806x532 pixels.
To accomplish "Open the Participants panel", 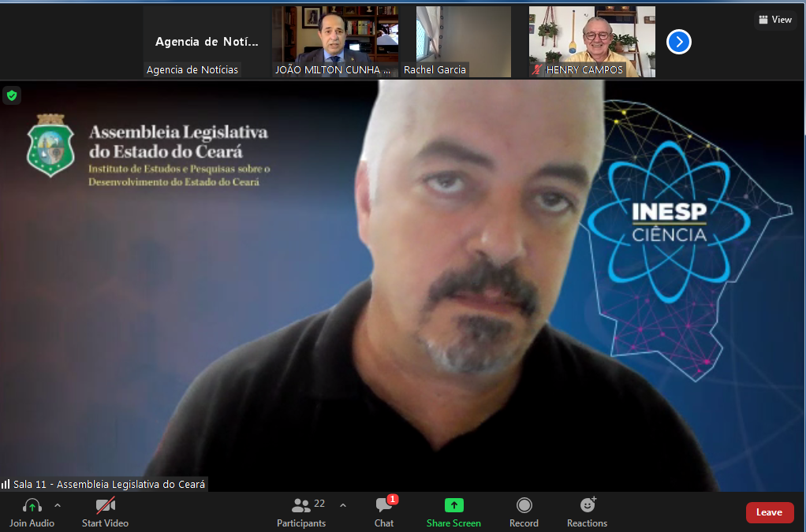I will (301, 506).
